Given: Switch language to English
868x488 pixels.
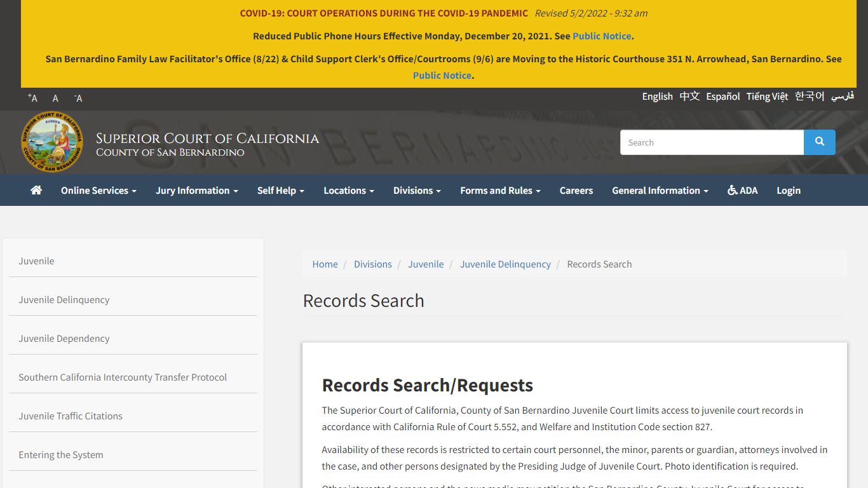Looking at the screenshot, I should point(657,97).
